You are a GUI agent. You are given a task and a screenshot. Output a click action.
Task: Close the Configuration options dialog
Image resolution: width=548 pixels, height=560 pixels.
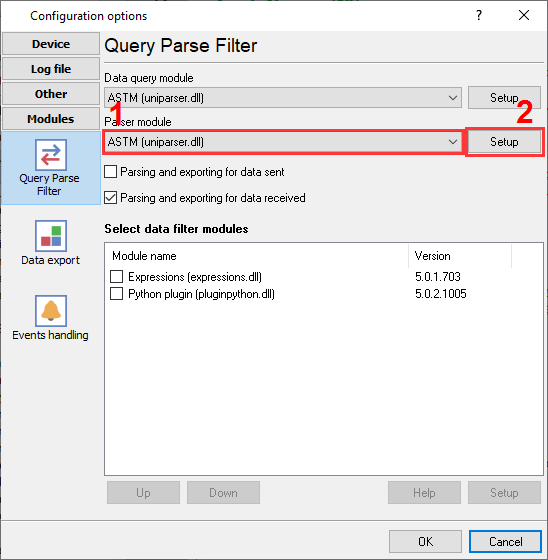(524, 15)
